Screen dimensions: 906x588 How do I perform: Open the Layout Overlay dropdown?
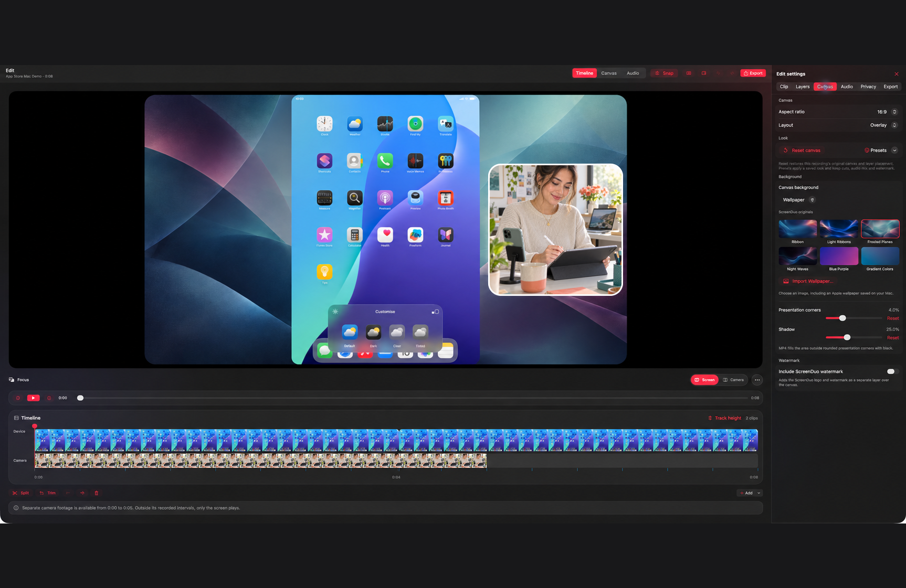(883, 125)
